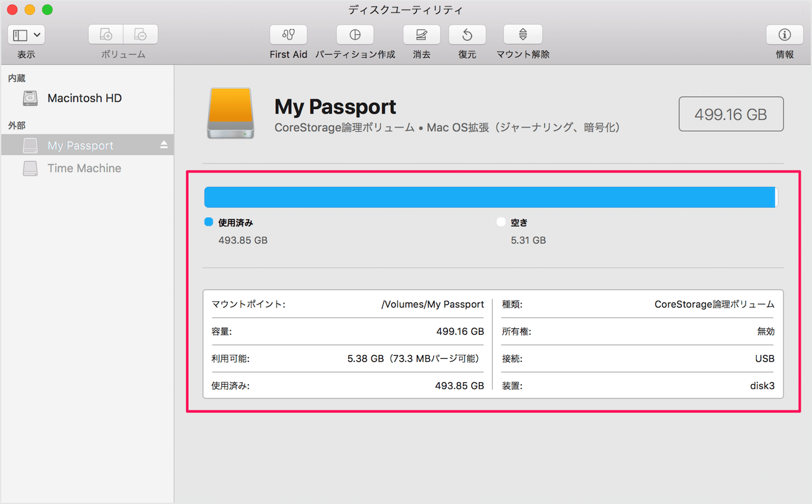Click the Macintosh HD drive icon
The height and width of the screenshot is (504, 812).
click(30, 98)
